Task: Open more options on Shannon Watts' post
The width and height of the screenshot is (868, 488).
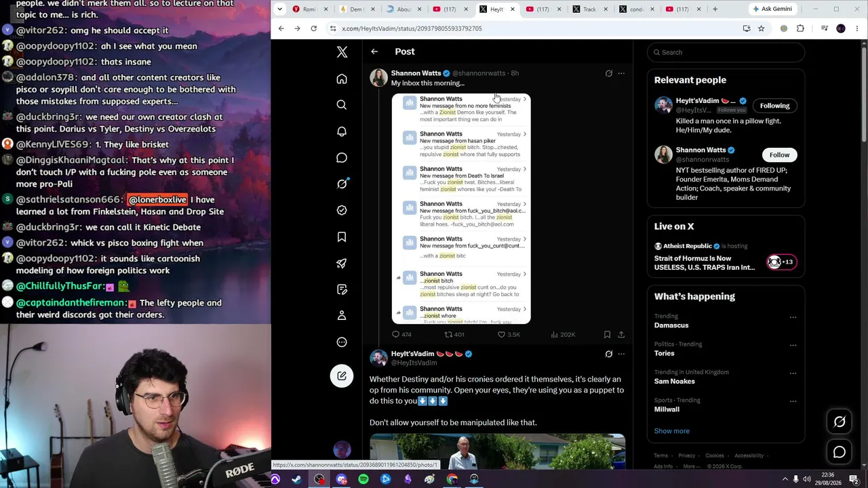Action: 621,73
